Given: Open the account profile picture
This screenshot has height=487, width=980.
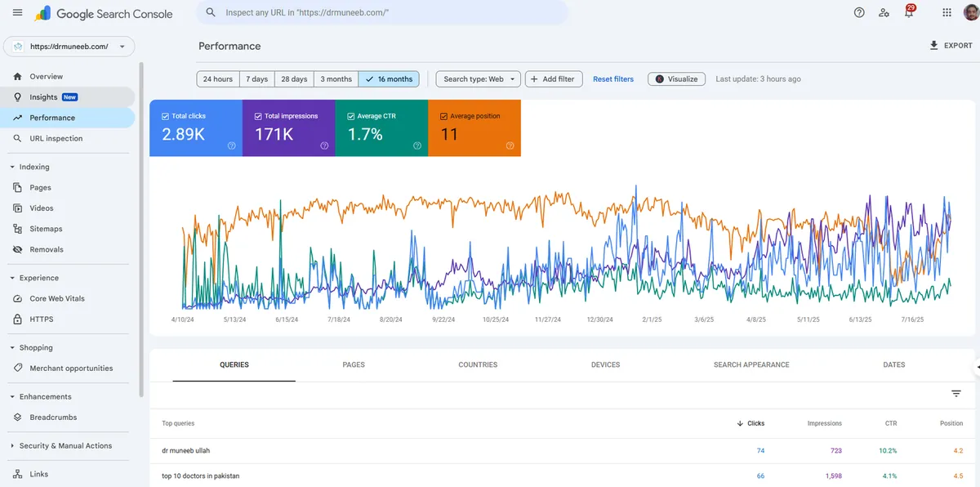Looking at the screenshot, I should pos(970,12).
